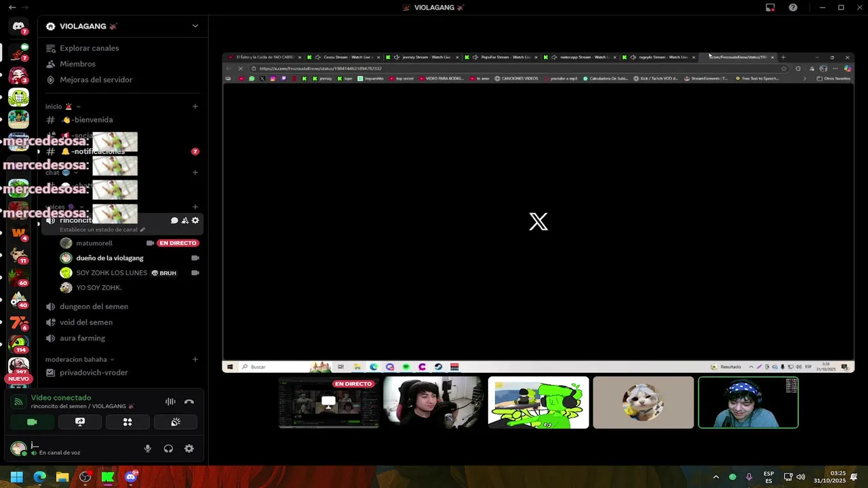Create channel in inicio category
This screenshot has width=868, height=488.
195,106
